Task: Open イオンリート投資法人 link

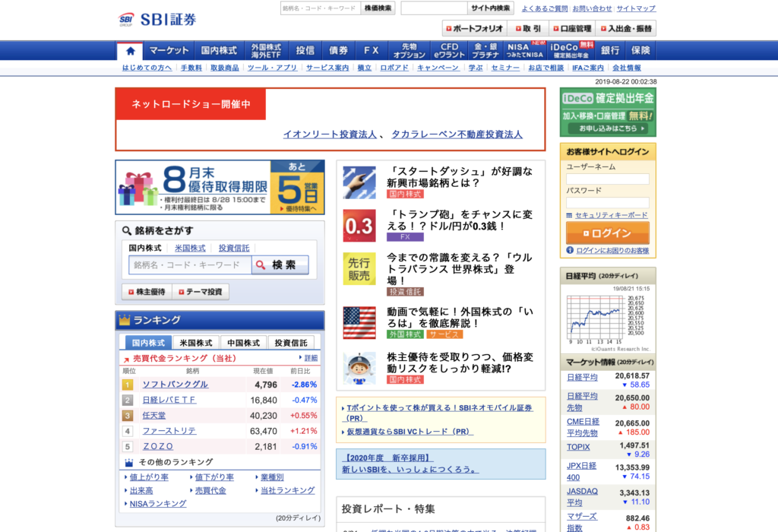Action: coord(330,134)
